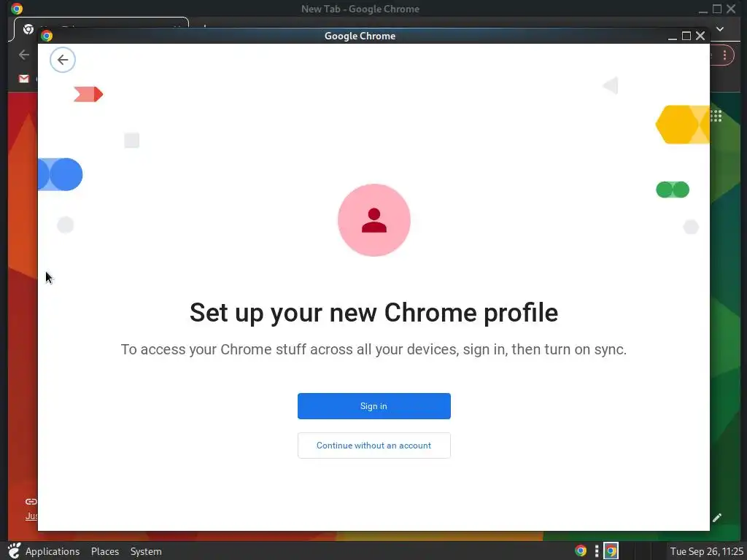The width and height of the screenshot is (747, 560).
Task: Click the back arrow in background New Tab window
Action: point(24,55)
